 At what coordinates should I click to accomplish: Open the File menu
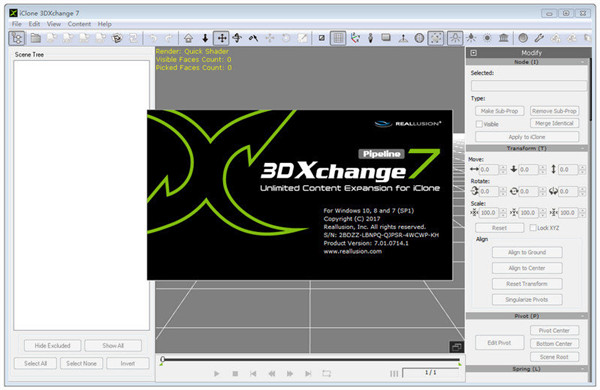17,24
